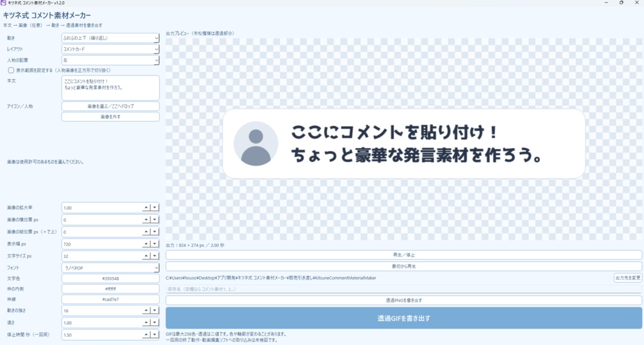The image size is (644, 345).
Task: Minimize the window from the title bar
Action: (606, 3)
